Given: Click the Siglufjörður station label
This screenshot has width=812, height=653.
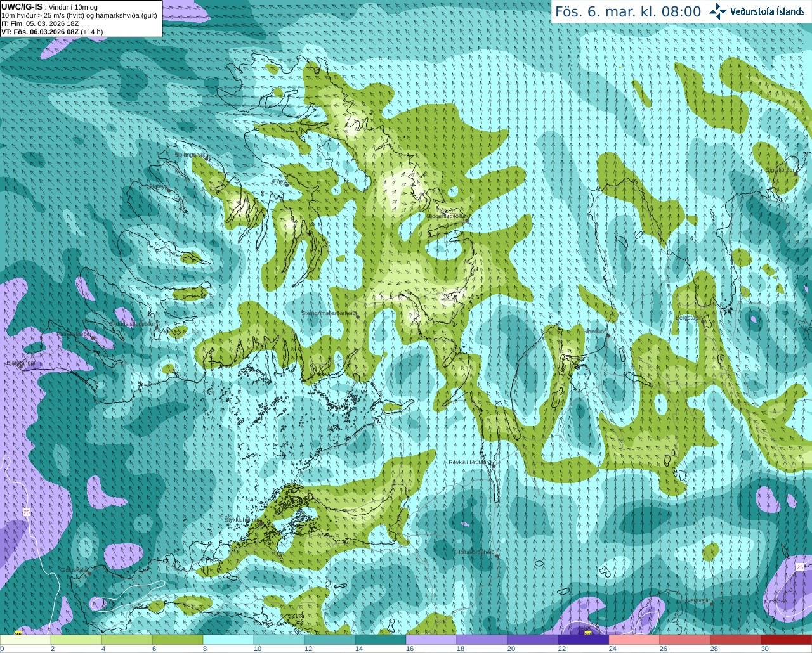Looking at the screenshot, I should click(780, 170).
